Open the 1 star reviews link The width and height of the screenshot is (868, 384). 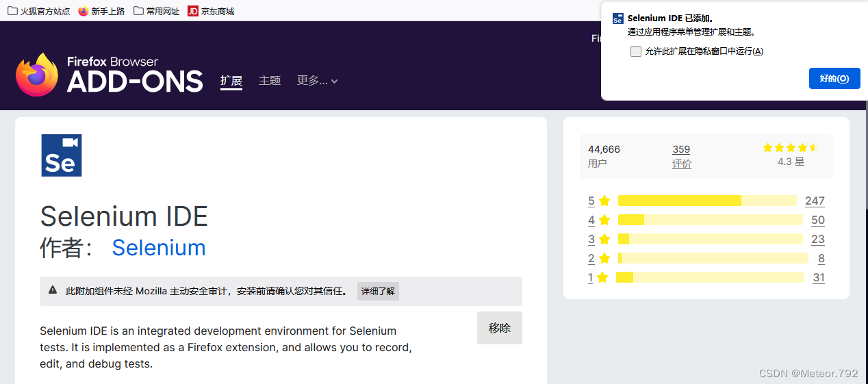tap(598, 277)
